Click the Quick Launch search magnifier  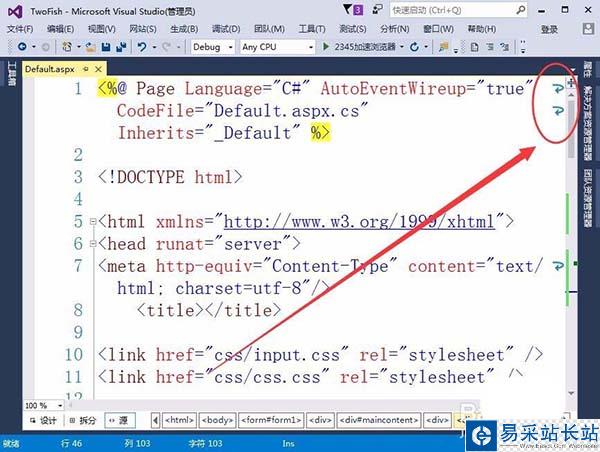pos(520,10)
